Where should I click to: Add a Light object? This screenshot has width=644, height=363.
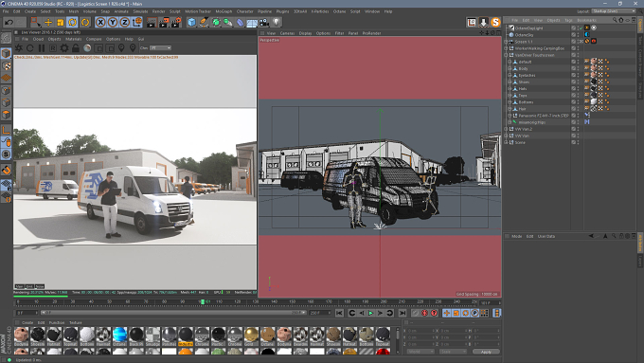pyautogui.click(x=277, y=22)
